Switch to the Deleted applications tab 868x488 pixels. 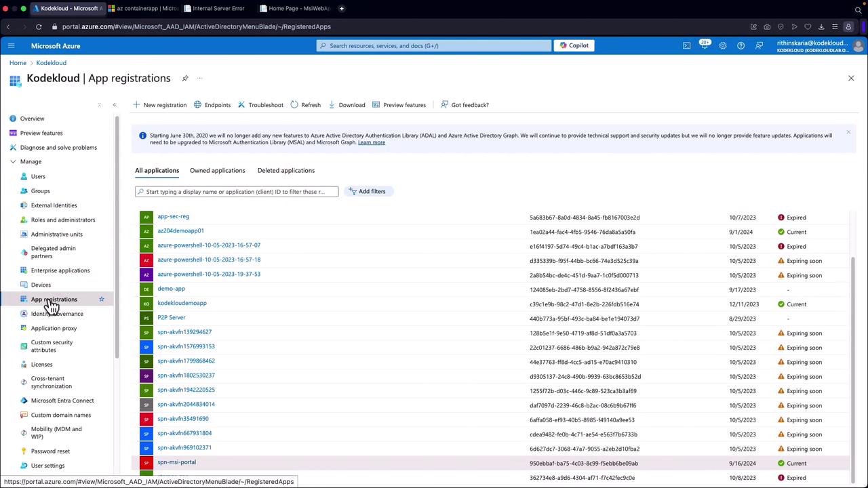click(286, 170)
